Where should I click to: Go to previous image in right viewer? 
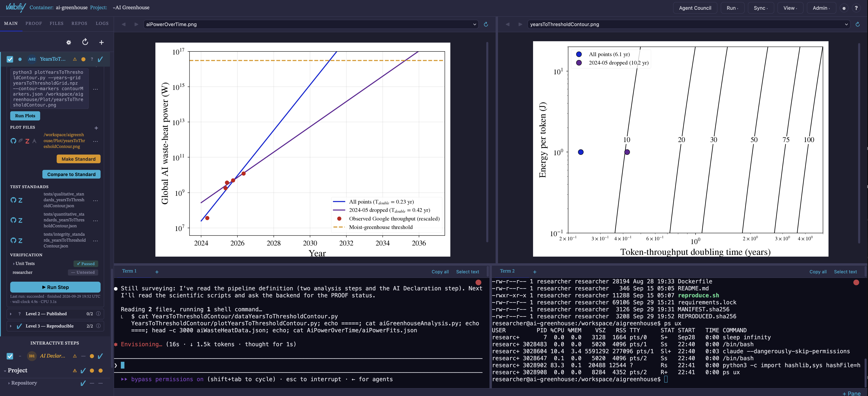click(508, 24)
